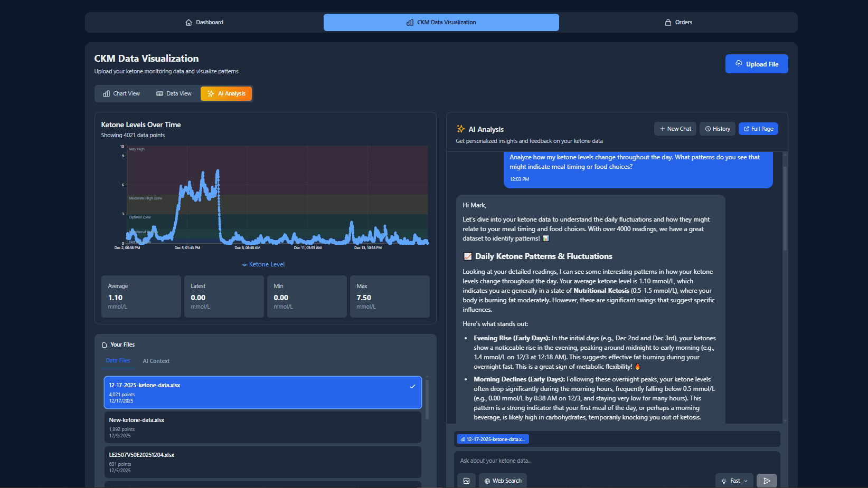Click the attached 12-17-2025-ketone-data file chip
868x488 pixels.
tap(493, 439)
